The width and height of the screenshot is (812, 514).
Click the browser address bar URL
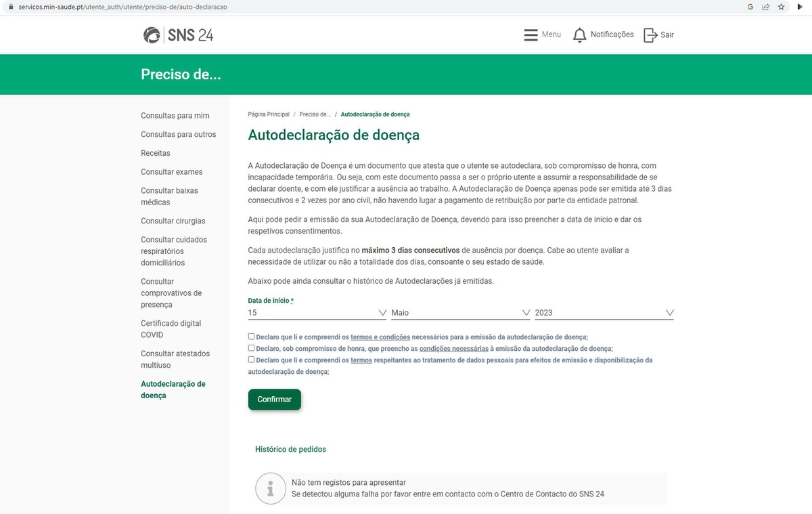(x=123, y=7)
